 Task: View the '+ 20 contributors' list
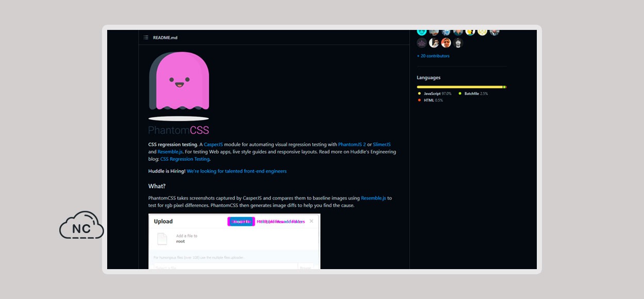click(x=433, y=56)
